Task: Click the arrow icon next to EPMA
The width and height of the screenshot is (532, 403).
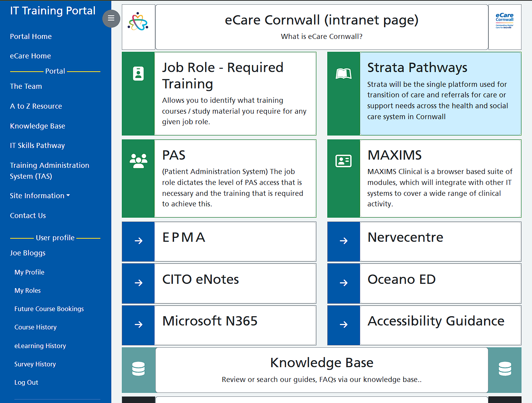Action: (x=139, y=241)
